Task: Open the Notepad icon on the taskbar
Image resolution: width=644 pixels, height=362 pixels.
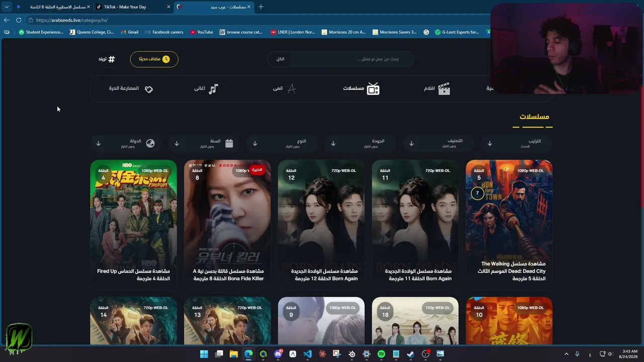Action: click(396, 354)
